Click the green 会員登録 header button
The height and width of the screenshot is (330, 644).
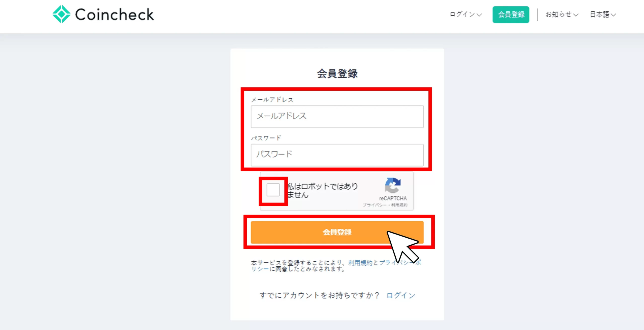511,15
